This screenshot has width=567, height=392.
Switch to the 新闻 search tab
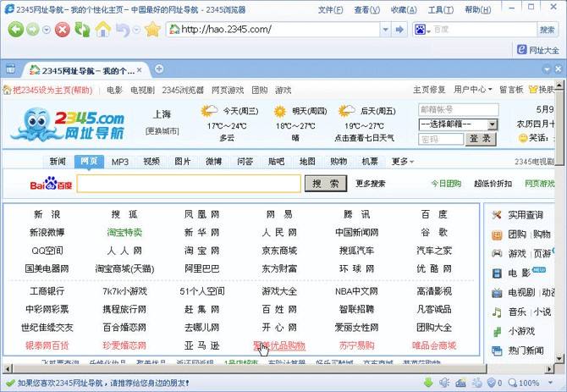[x=58, y=161]
